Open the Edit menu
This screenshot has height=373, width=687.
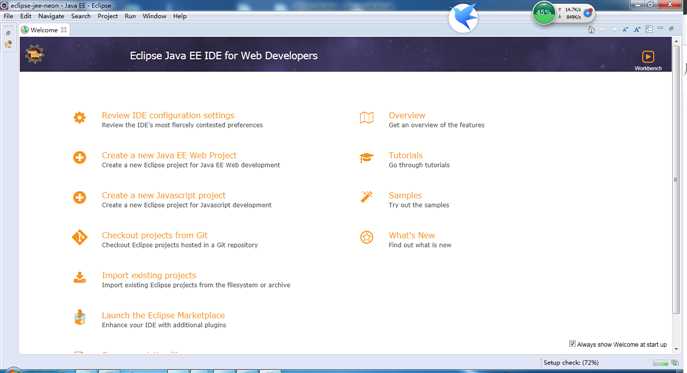[26, 16]
